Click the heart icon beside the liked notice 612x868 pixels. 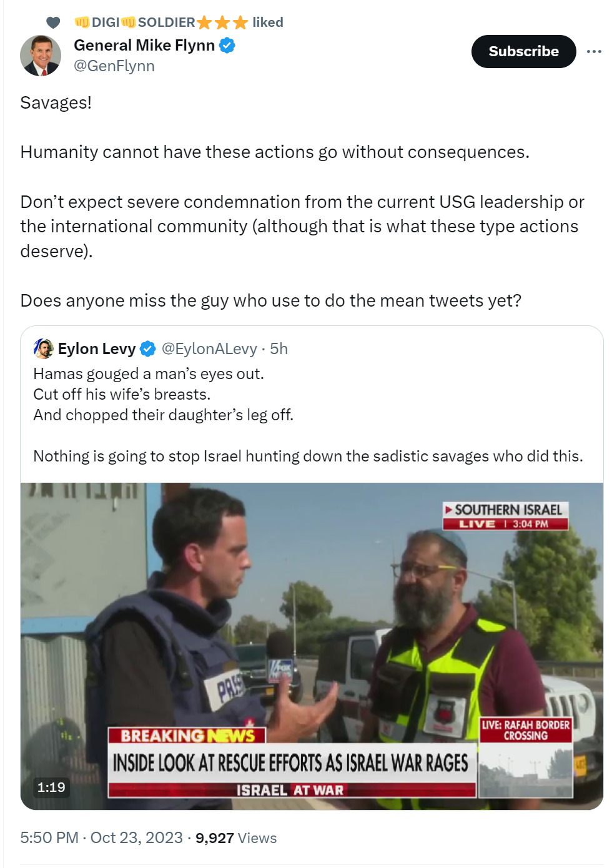coord(54,22)
